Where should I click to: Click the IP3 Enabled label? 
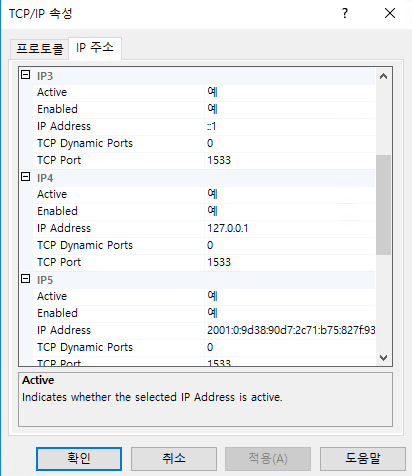(57, 109)
